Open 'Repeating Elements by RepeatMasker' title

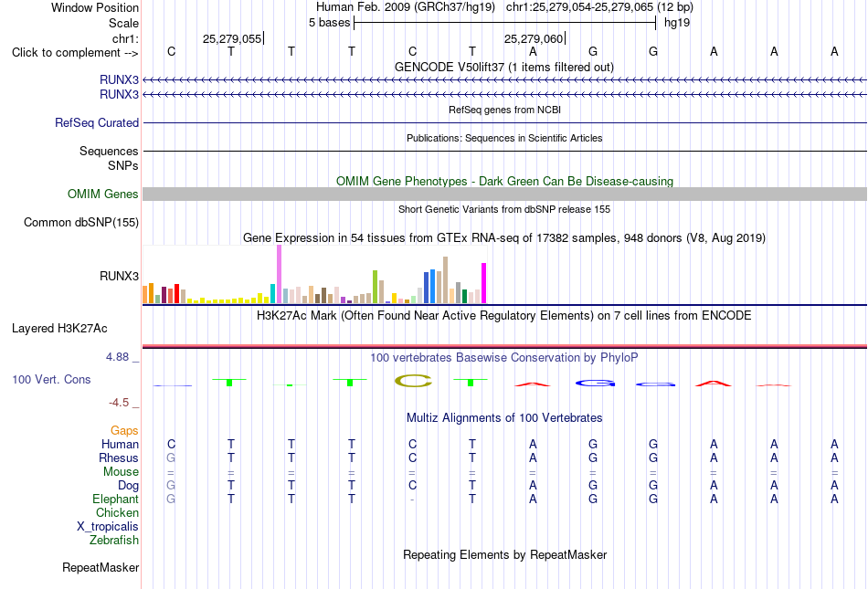pyautogui.click(x=505, y=554)
